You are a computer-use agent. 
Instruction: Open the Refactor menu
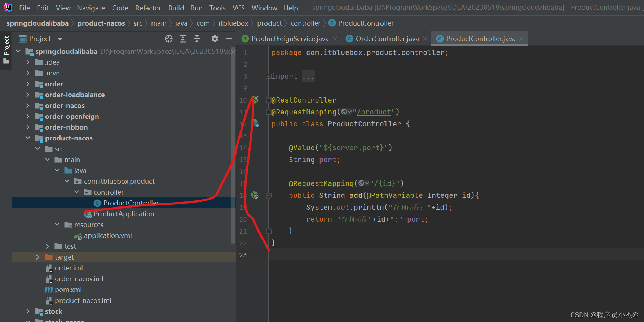(148, 8)
